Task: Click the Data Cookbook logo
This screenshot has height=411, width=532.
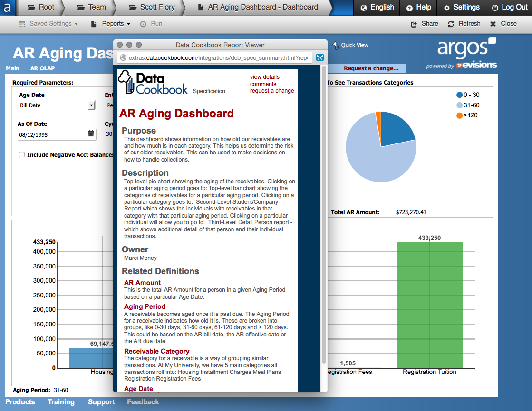Action: click(x=152, y=82)
